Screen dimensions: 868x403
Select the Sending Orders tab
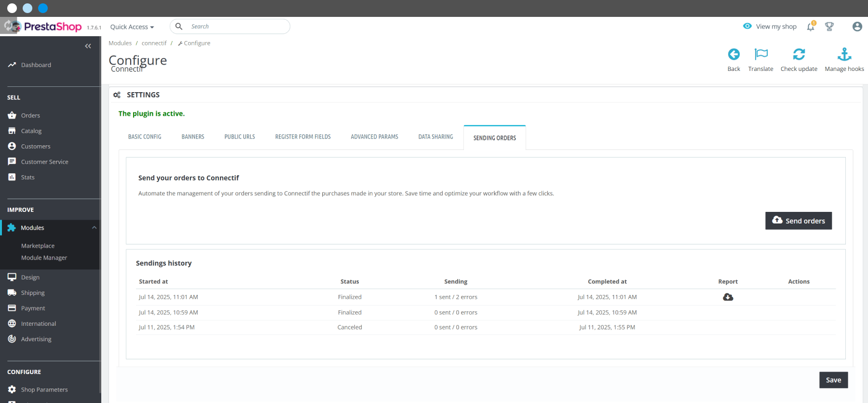(495, 138)
